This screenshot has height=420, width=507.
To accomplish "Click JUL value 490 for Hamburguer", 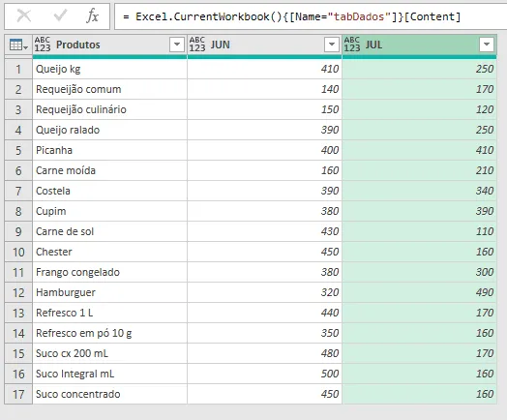I will (x=419, y=292).
